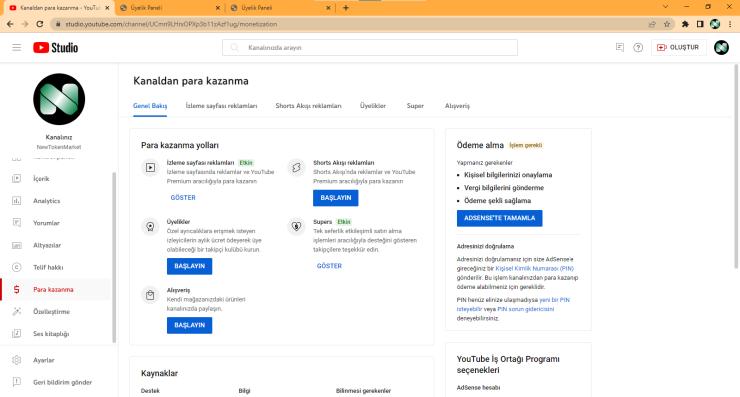This screenshot has height=397, width=740.
Task: Click the Shorts Akışı reklamları icon
Action: pos(296,168)
